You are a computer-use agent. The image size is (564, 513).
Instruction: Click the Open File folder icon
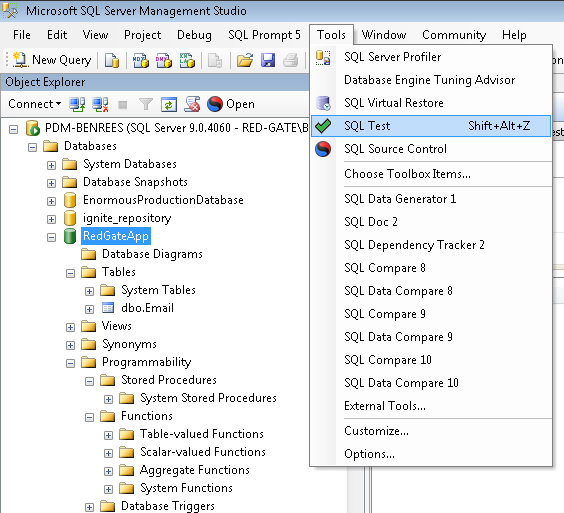click(x=245, y=60)
